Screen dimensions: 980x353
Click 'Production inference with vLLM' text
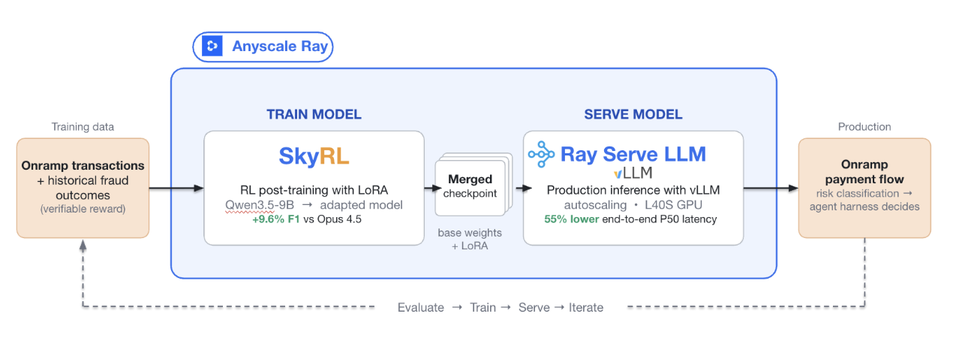point(633,190)
